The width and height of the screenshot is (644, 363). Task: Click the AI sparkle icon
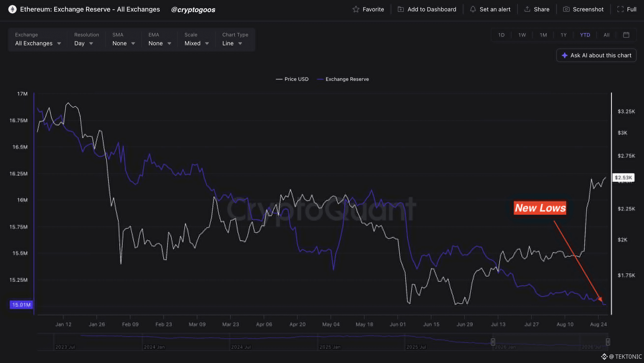pyautogui.click(x=565, y=55)
